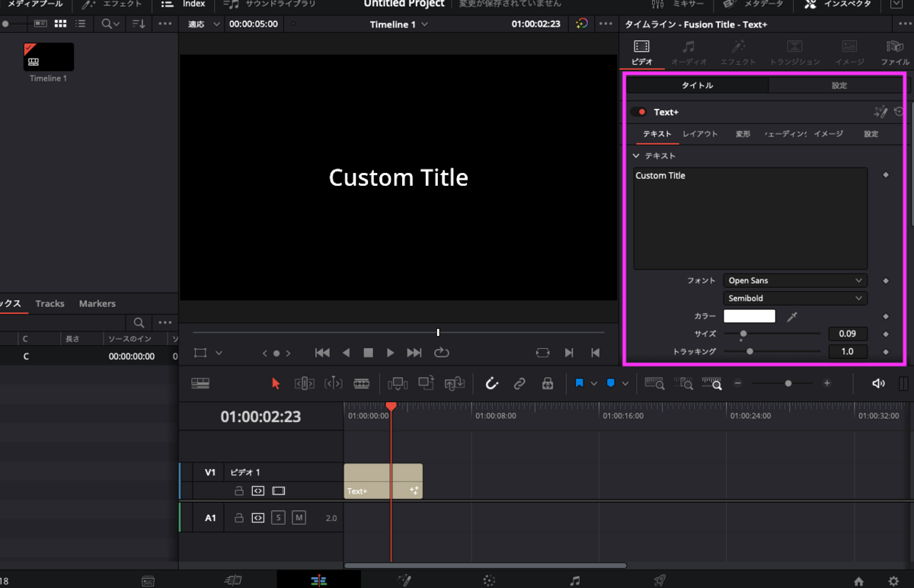Image resolution: width=914 pixels, height=588 pixels.
Task: Switch to the 設定 inspector tab
Action: [x=839, y=85]
